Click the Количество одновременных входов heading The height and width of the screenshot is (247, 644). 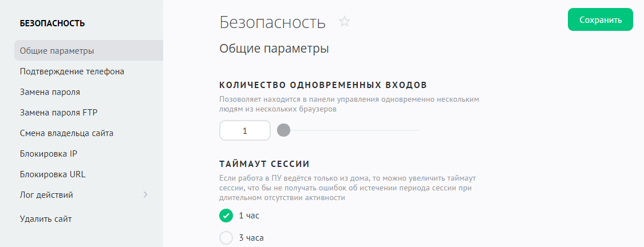click(x=323, y=85)
